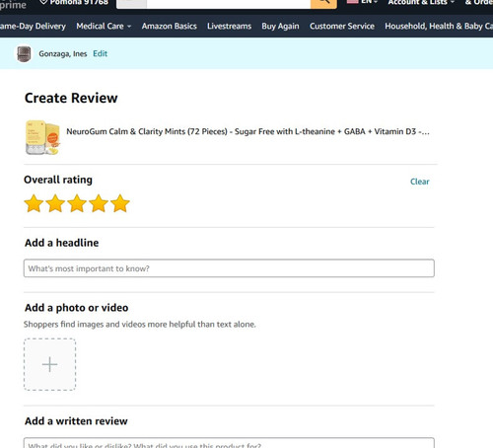Click the 'Overall rating' label
The height and width of the screenshot is (448, 493).
(x=58, y=180)
